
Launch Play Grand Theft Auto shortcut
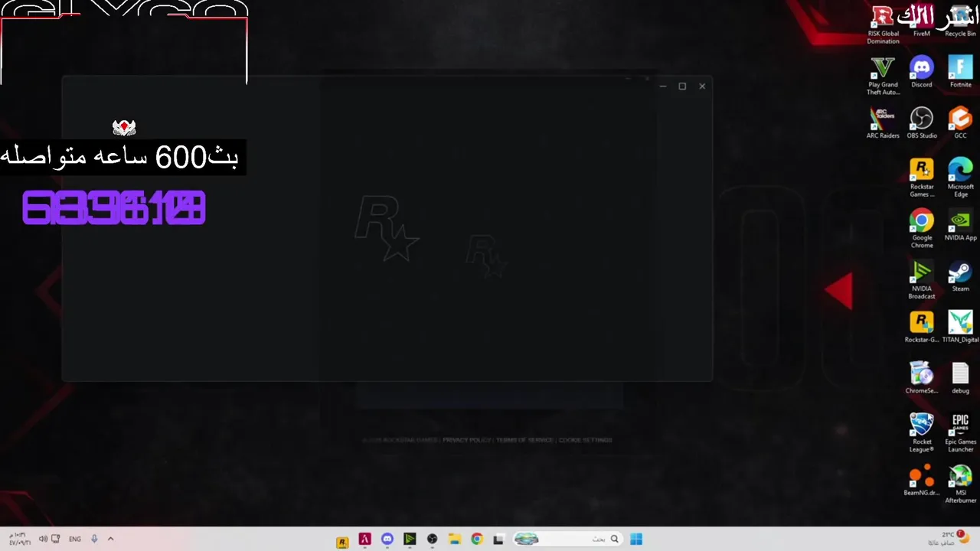(883, 76)
